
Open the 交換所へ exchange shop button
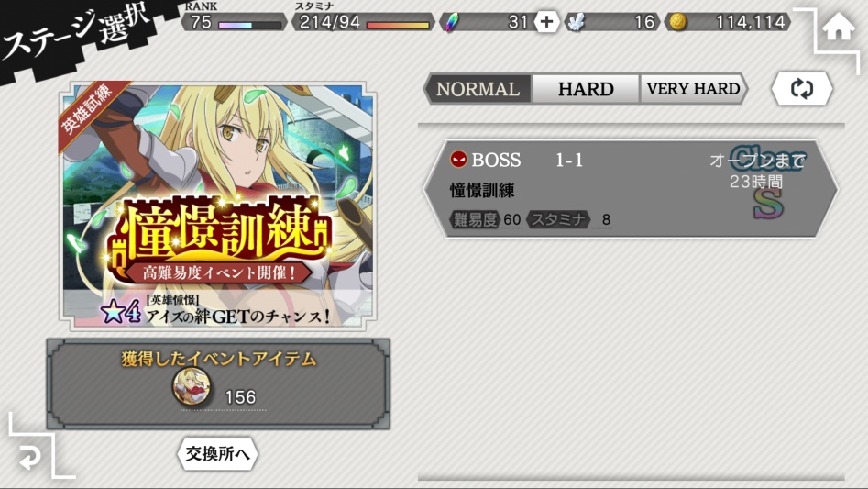click(217, 454)
